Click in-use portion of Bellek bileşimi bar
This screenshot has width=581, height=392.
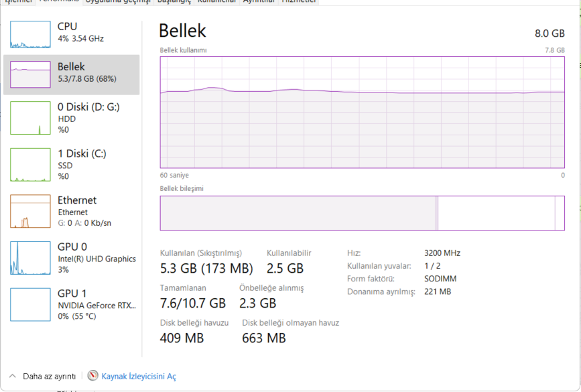click(298, 213)
